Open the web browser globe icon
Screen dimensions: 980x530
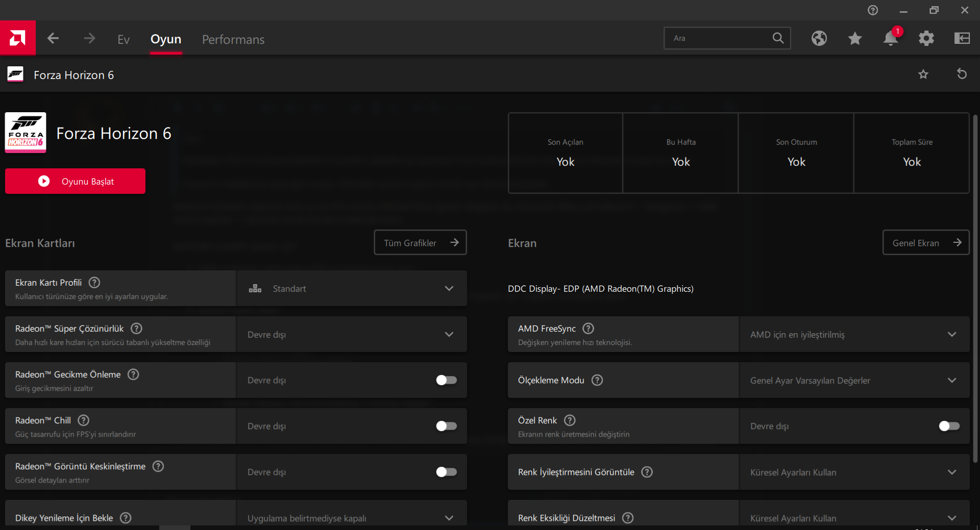tap(819, 38)
